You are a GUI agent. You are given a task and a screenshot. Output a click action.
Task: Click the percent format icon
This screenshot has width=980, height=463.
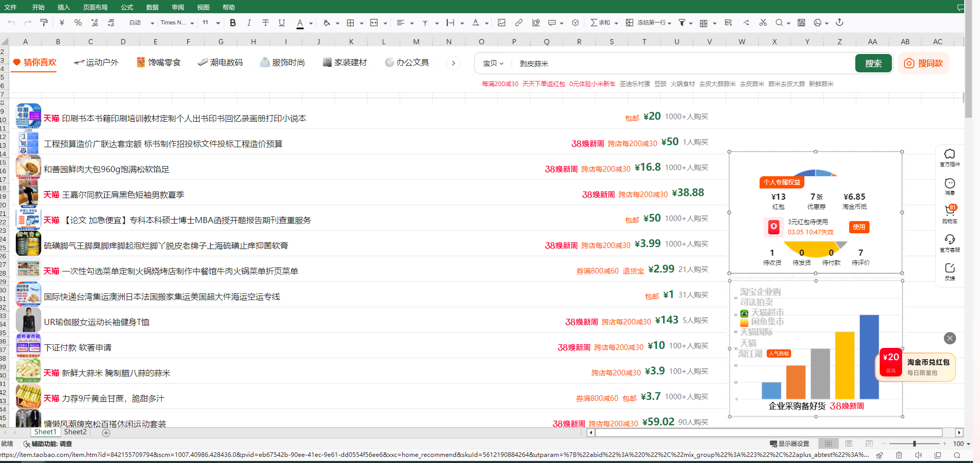click(x=78, y=22)
